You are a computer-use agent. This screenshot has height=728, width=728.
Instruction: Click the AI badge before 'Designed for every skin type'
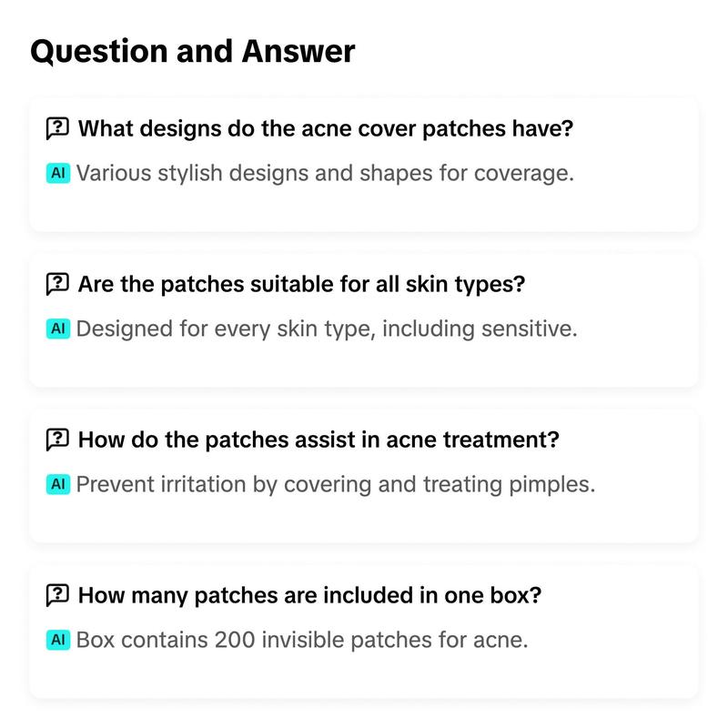[x=58, y=329]
